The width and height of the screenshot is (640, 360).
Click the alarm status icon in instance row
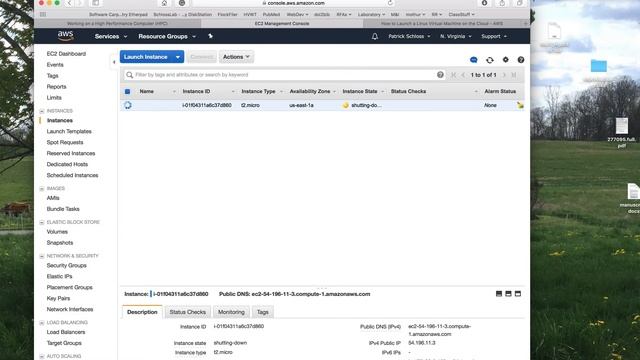pos(520,105)
